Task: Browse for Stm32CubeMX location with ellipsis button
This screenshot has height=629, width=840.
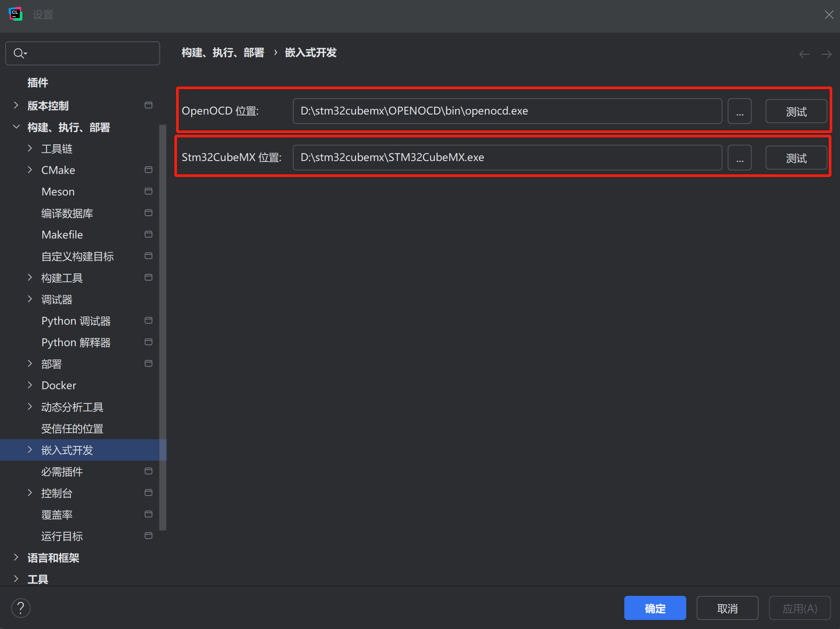Action: (x=739, y=158)
